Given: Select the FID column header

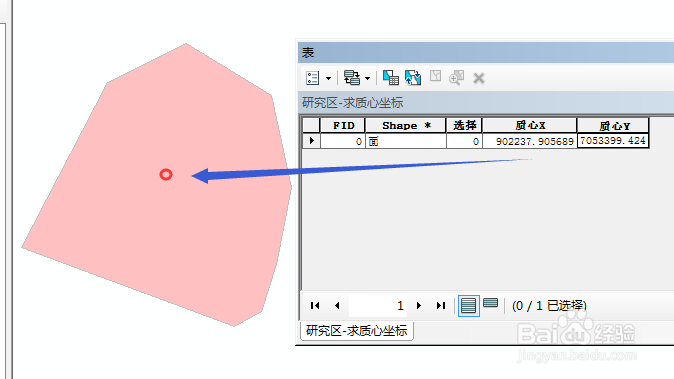Looking at the screenshot, I should [x=343, y=125].
